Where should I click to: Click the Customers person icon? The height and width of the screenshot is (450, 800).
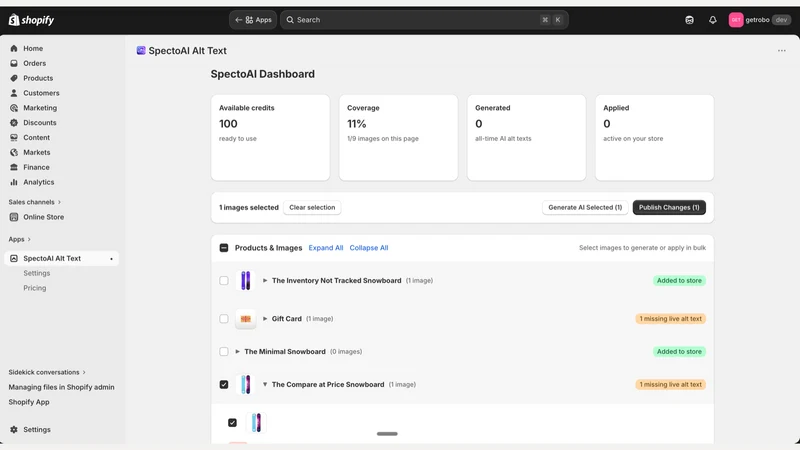coord(14,93)
